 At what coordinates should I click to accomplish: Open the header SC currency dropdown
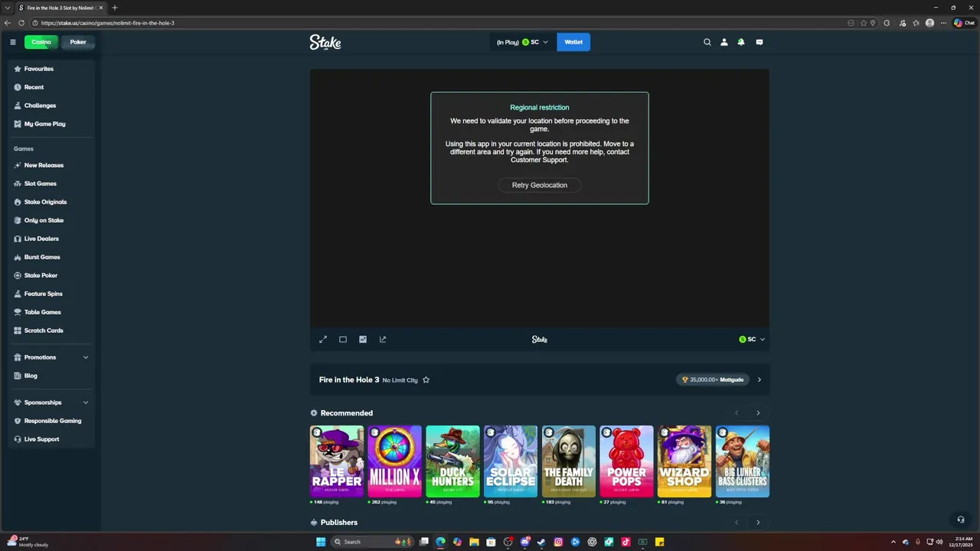pyautogui.click(x=522, y=42)
